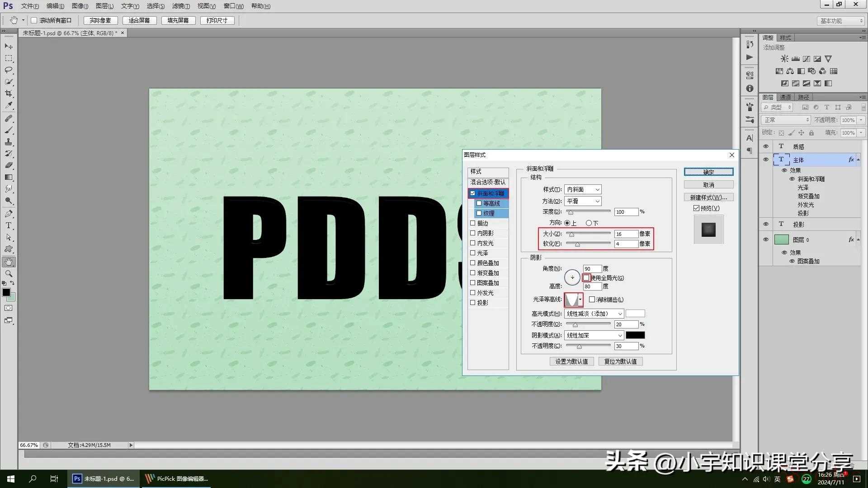Click the 取消 button

click(x=708, y=185)
